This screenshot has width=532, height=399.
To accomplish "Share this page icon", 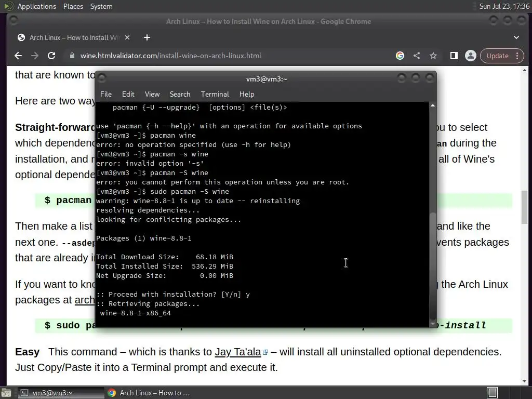I will tap(417, 56).
